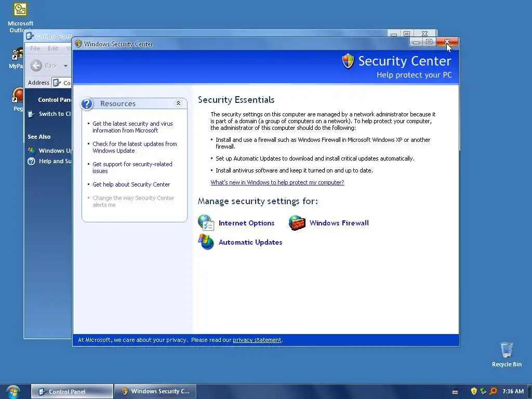
Task: Click the Resources panel title
Action: (118, 103)
